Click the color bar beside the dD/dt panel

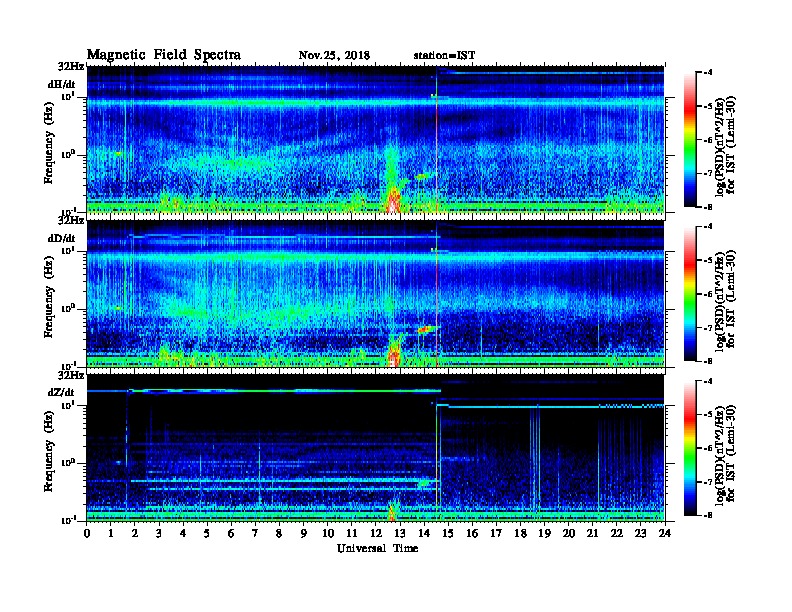click(690, 293)
